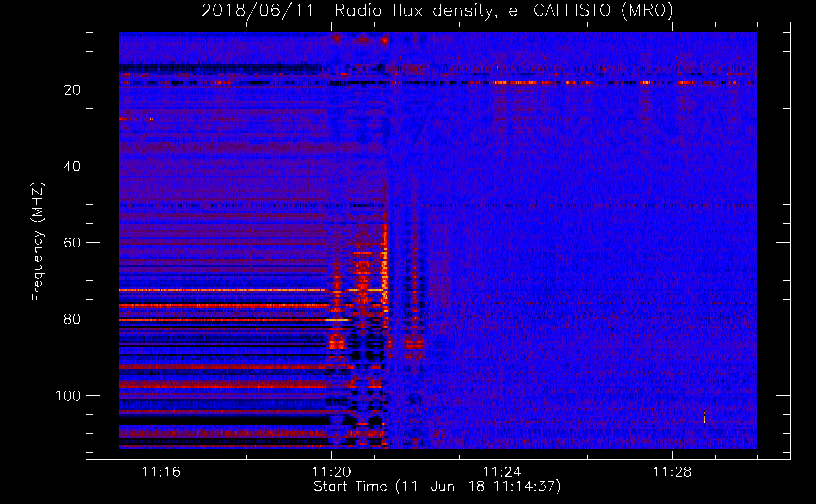
Task: Click the 100 frequency tick label
Action: (68, 396)
